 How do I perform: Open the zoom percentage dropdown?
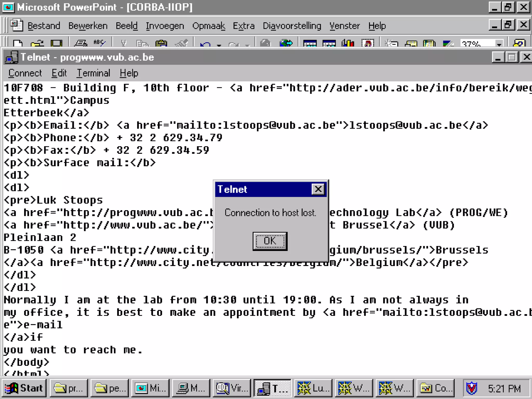pos(499,44)
